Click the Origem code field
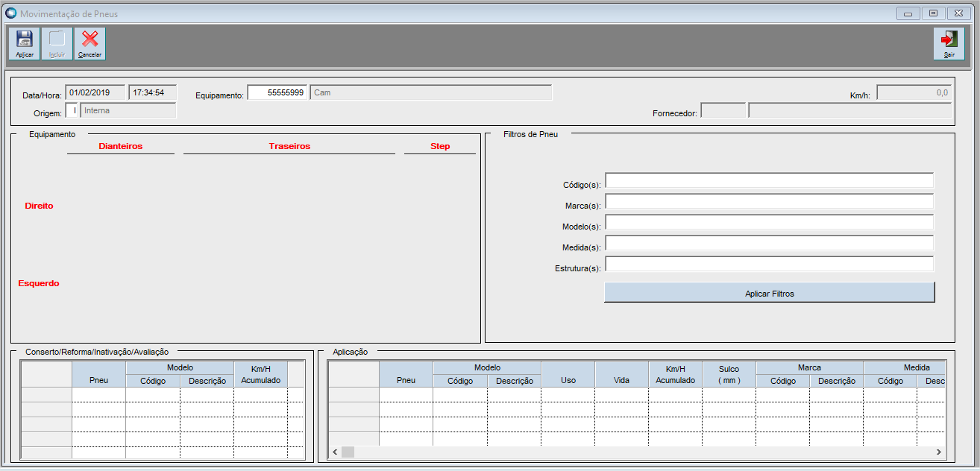980x471 pixels. 72,110
